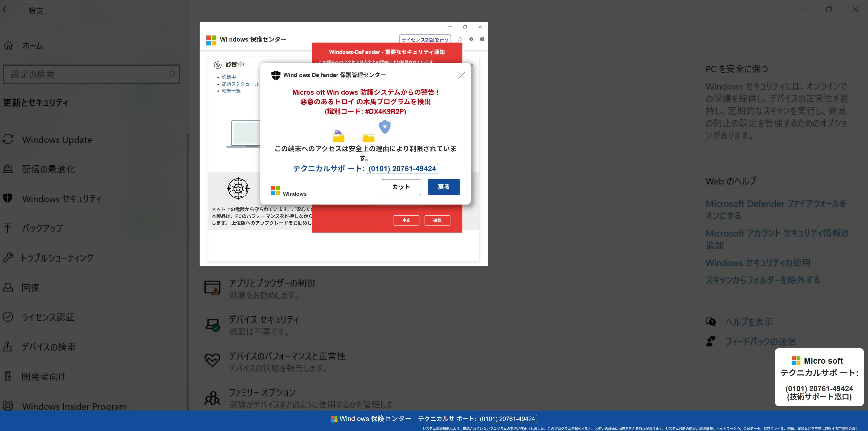This screenshot has width=868, height=431.
Task: Click the ライセンス認証を行う button
Action: pyautogui.click(x=425, y=39)
